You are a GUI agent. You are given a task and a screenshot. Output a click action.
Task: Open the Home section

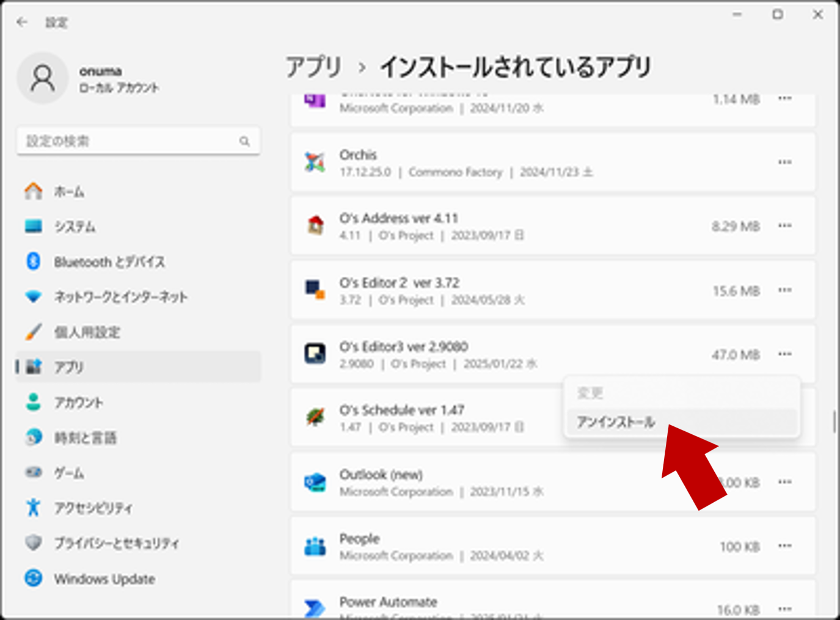[139, 192]
